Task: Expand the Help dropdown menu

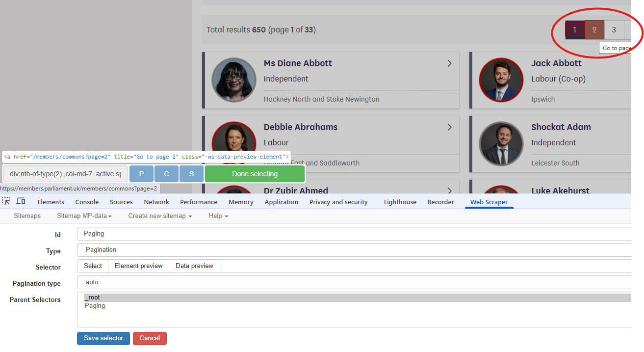Action: pyautogui.click(x=218, y=216)
